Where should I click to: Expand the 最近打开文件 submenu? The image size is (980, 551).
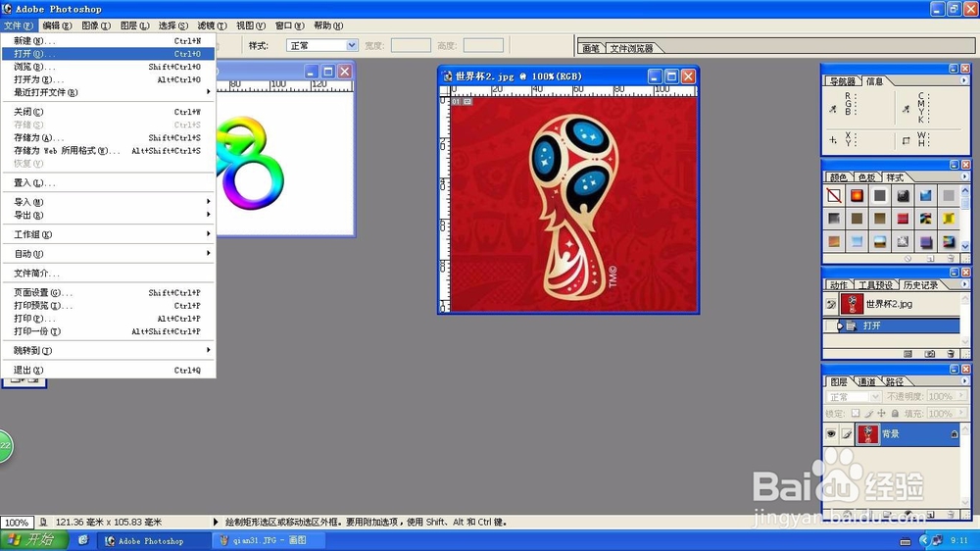click(108, 92)
